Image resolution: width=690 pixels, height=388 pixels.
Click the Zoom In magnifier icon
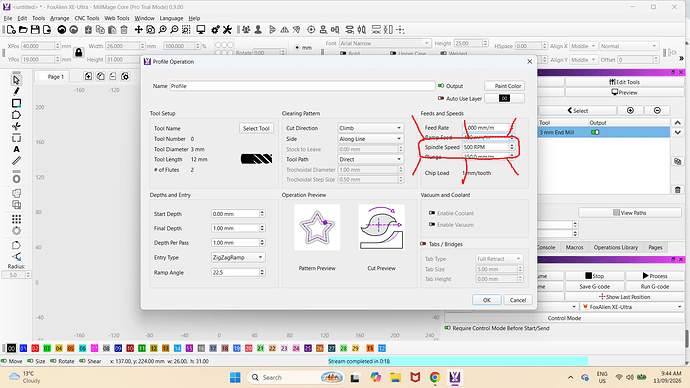[162, 29]
